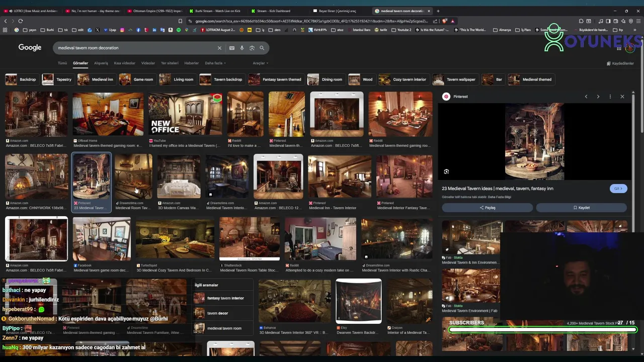
Task: Open browser extensions puzzle icon
Action: click(581, 21)
